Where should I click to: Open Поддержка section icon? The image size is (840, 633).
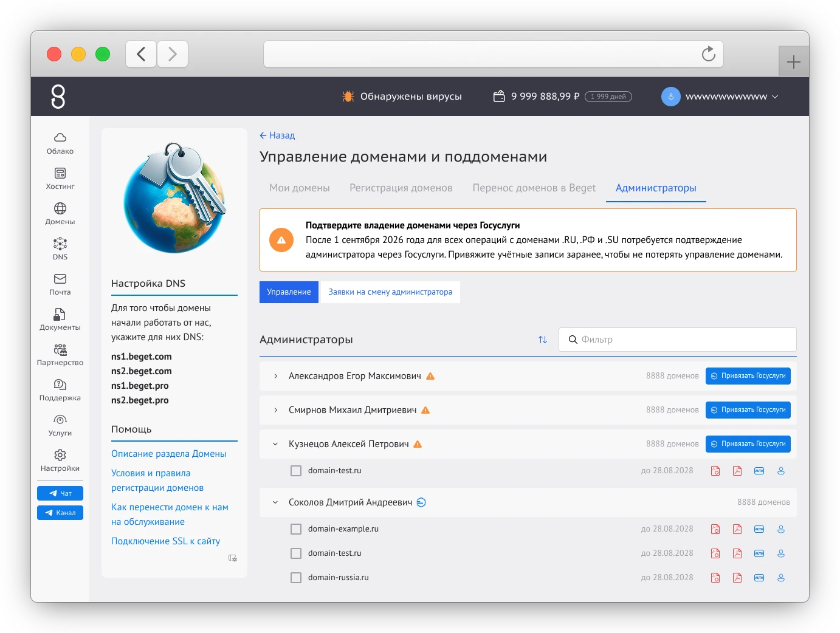click(x=60, y=385)
